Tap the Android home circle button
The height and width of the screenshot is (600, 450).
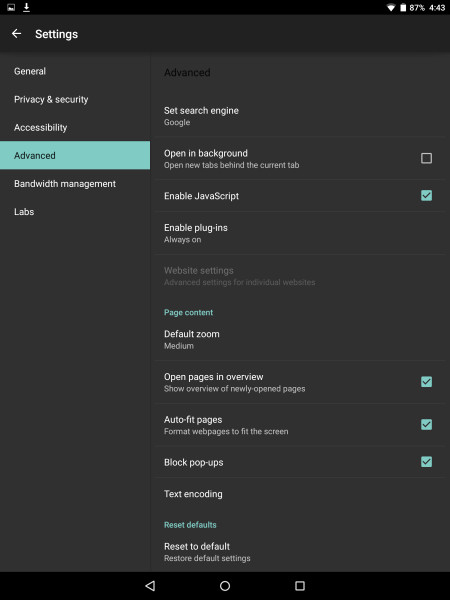[225, 585]
